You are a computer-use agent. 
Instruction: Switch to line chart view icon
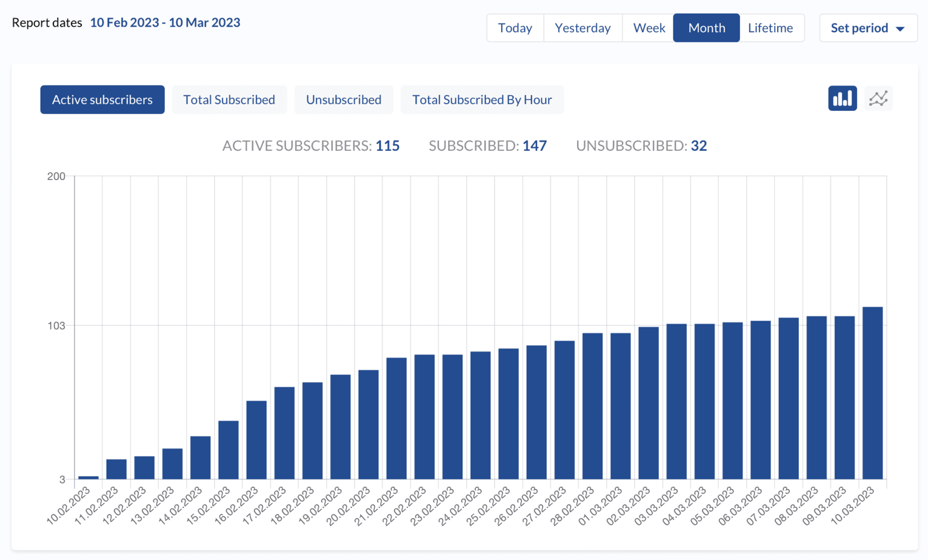click(878, 99)
